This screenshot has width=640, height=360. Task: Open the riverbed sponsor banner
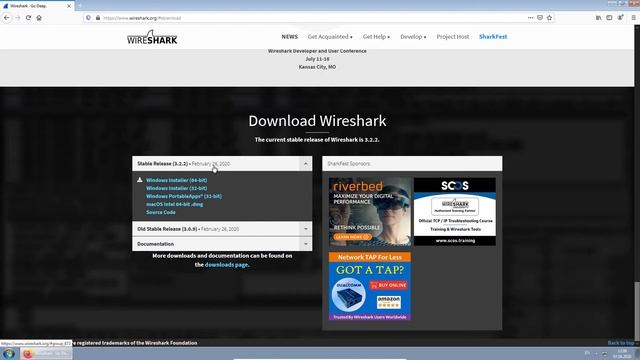[x=370, y=211]
